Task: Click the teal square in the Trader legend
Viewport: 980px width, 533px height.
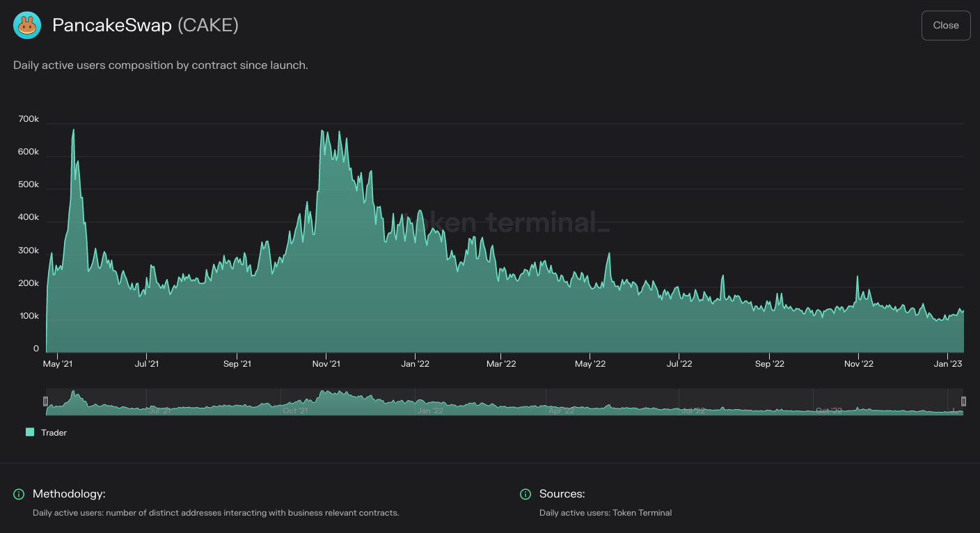Action: pyautogui.click(x=31, y=432)
